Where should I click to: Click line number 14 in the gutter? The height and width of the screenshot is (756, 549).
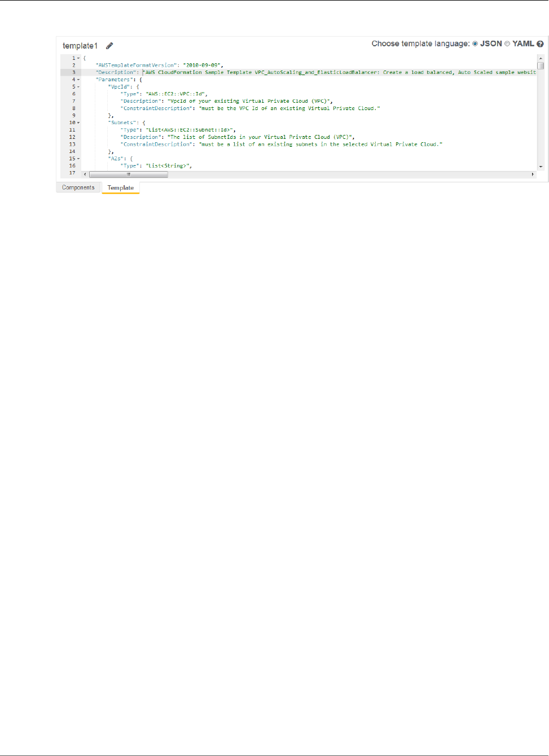click(x=72, y=151)
